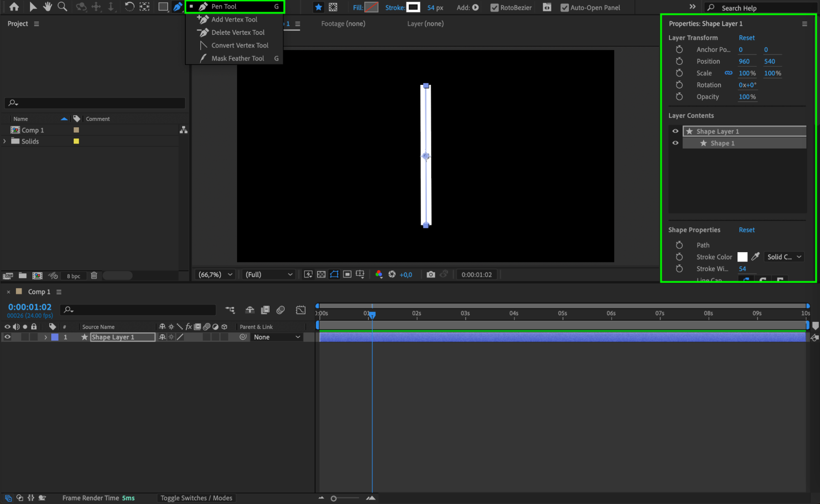Click the Home icon
The height and width of the screenshot is (504, 820).
pos(14,7)
